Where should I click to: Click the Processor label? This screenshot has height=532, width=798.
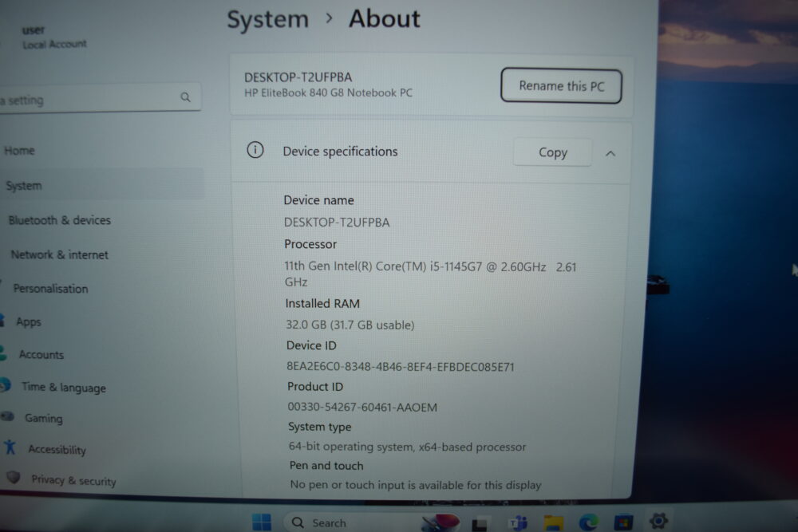(310, 244)
